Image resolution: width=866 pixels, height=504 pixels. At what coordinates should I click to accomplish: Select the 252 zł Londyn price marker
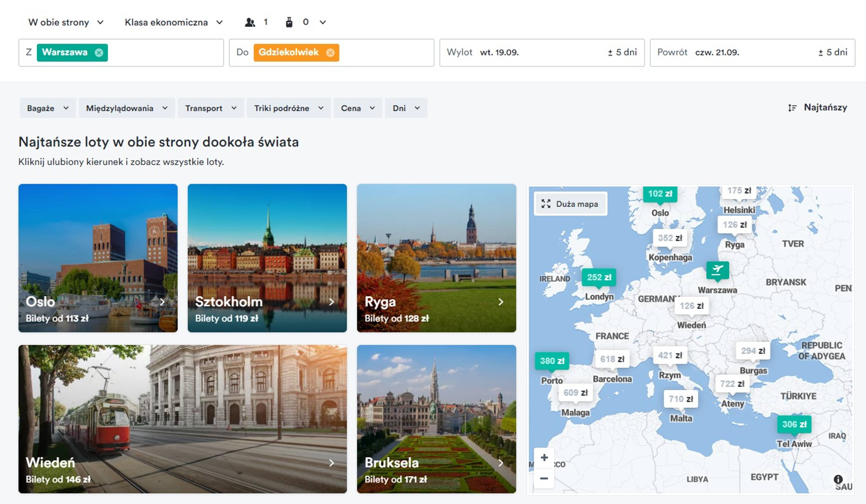point(599,277)
